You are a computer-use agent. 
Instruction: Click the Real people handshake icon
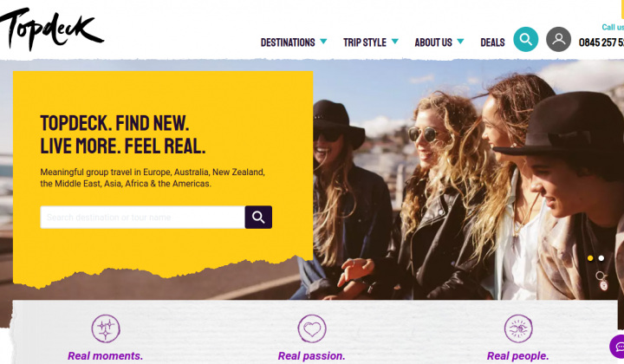tap(518, 328)
